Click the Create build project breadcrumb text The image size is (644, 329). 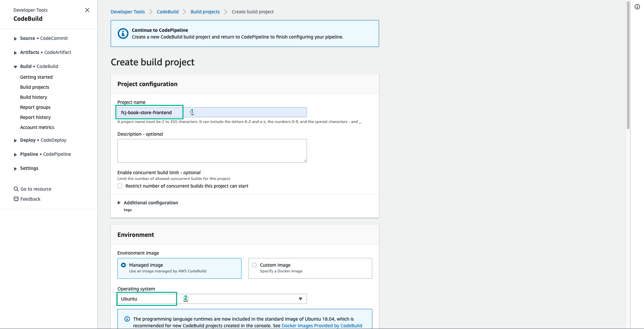[253, 12]
